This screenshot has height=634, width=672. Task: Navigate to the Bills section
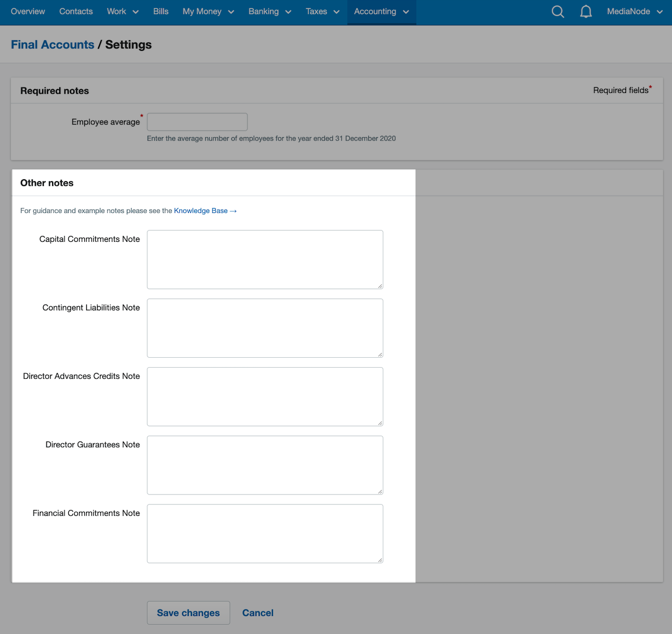[x=160, y=11]
